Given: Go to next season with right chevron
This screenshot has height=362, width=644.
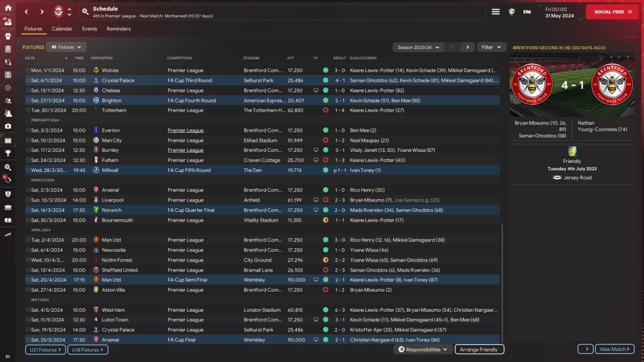Looking at the screenshot, I should (x=467, y=47).
